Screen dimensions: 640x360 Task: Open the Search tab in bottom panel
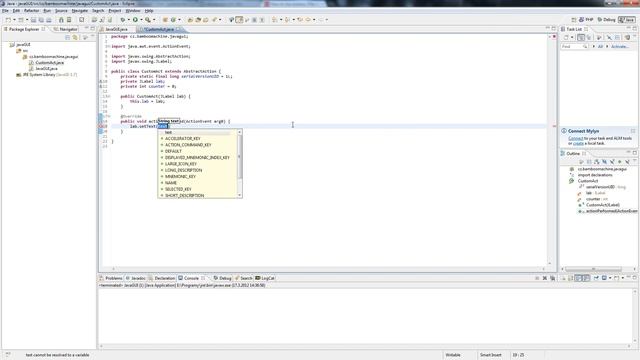coord(244,278)
